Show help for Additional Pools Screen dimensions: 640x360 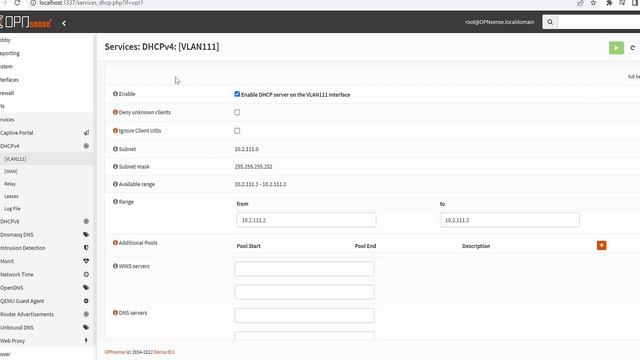click(x=115, y=243)
